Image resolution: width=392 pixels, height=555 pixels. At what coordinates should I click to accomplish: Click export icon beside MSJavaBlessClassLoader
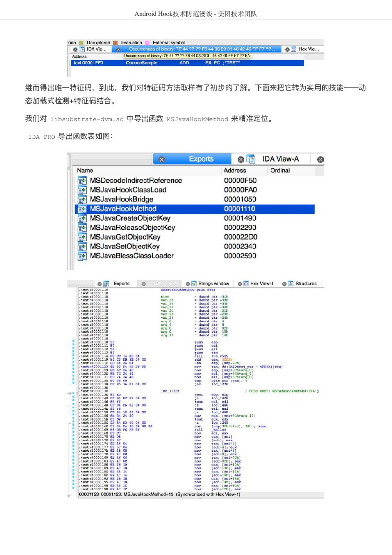(82, 256)
